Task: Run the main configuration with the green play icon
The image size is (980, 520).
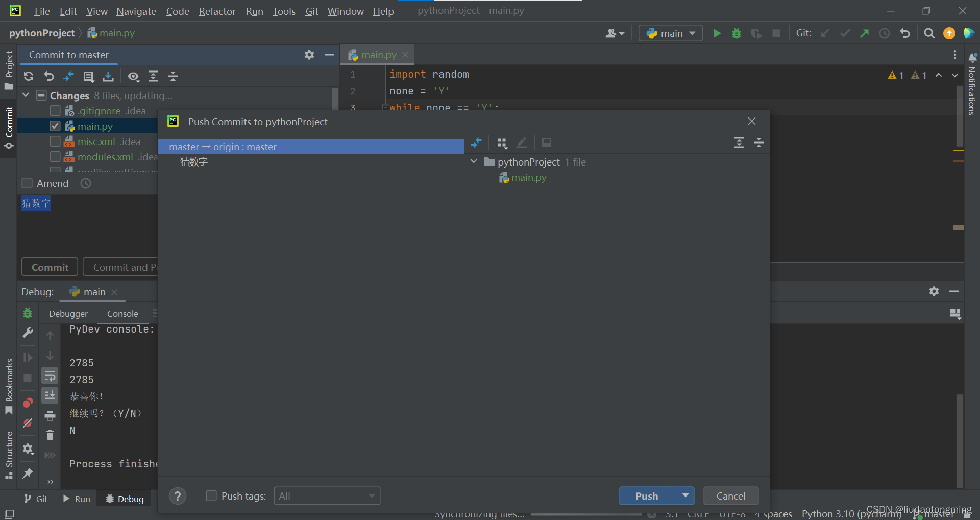Action: [x=717, y=33]
